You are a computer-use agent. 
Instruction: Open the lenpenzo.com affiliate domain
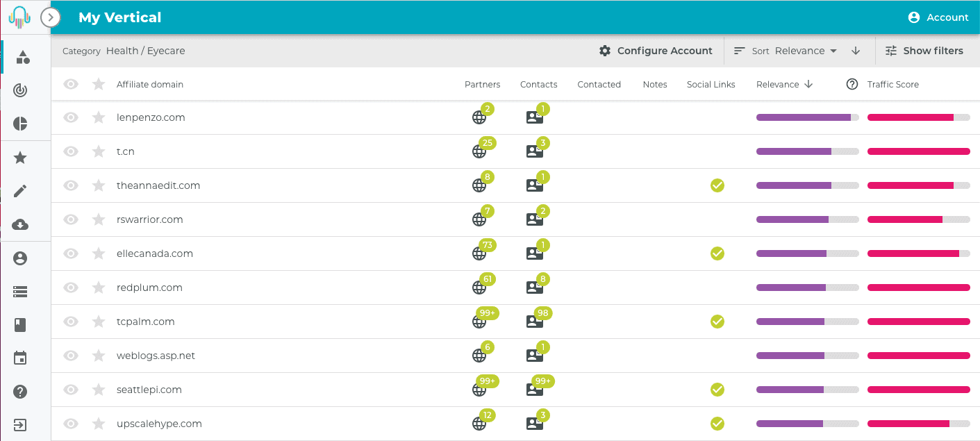point(151,117)
